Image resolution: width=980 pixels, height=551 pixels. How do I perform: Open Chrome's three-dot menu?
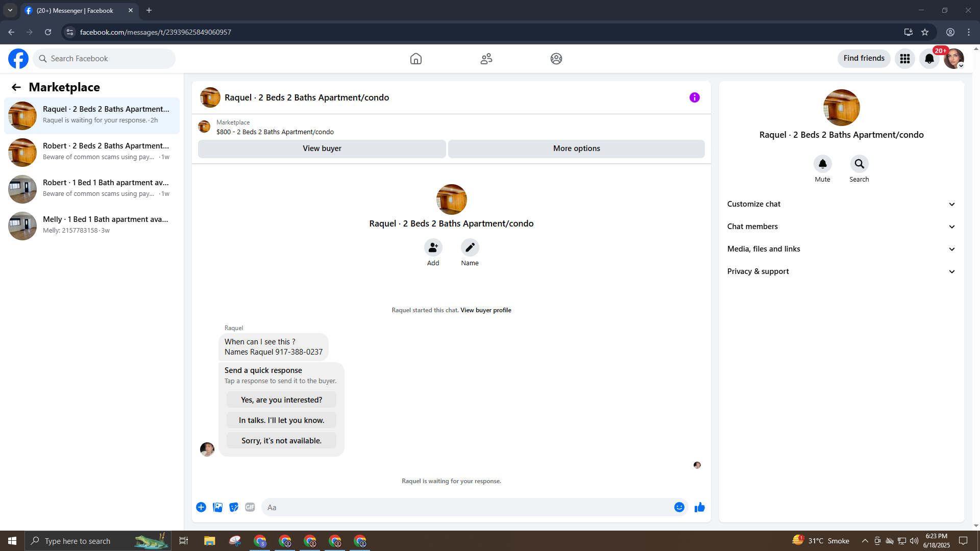click(969, 32)
